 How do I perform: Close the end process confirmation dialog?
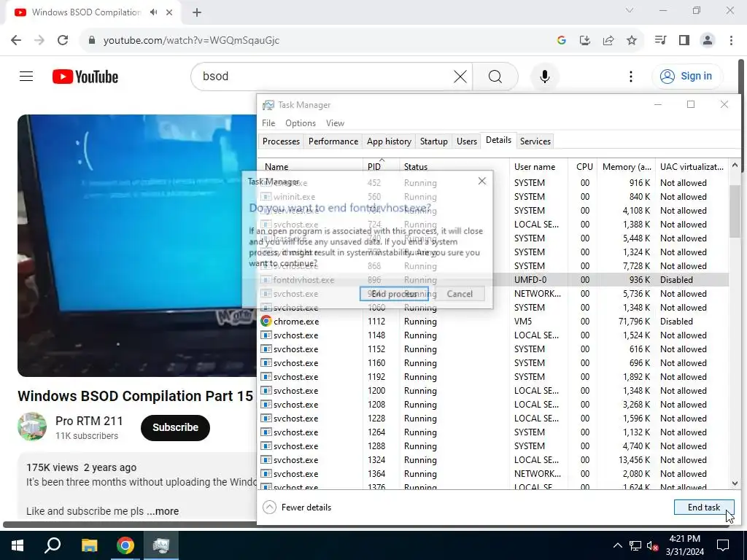click(x=482, y=181)
